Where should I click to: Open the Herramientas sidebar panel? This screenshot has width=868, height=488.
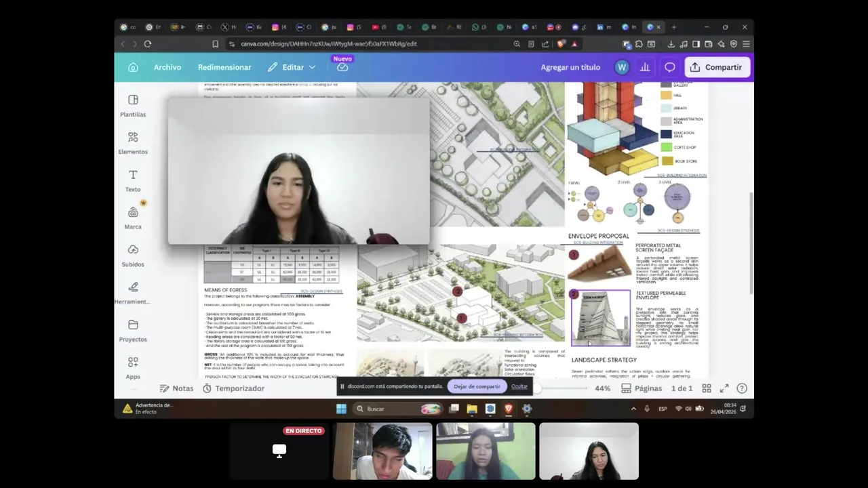[133, 293]
